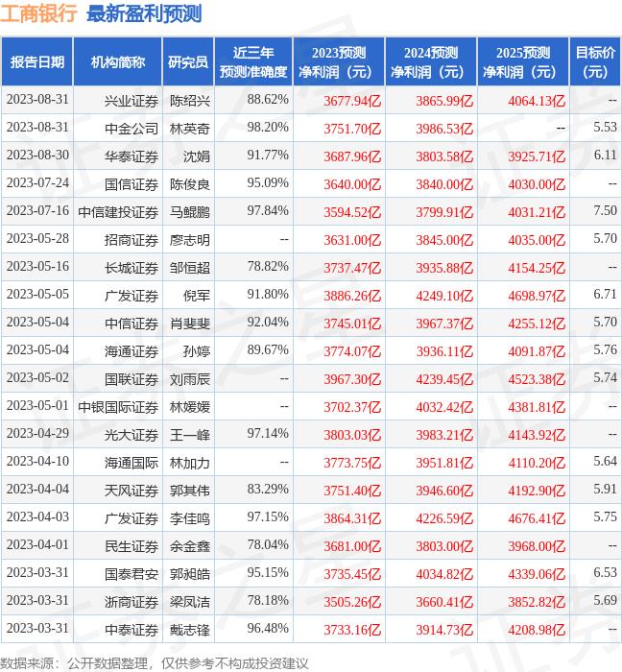The image size is (622, 672).
Task: Click the 4239.45亿 forecast cell
Action: tap(444, 379)
